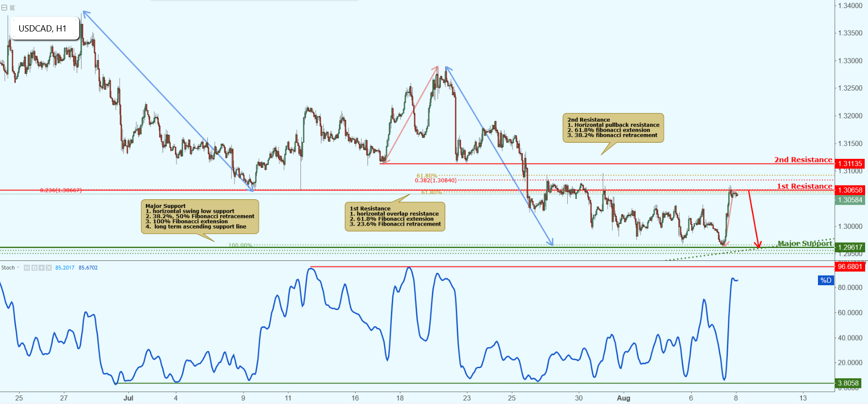The width and height of the screenshot is (868, 404).
Task: Click the gray flag icon beside collapse button
Action: coord(12,8)
